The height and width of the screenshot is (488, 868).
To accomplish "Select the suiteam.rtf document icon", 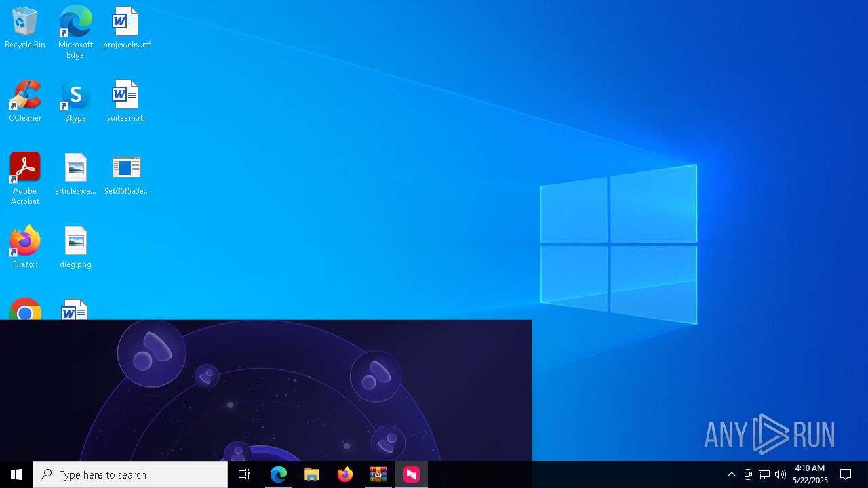I will click(x=126, y=101).
